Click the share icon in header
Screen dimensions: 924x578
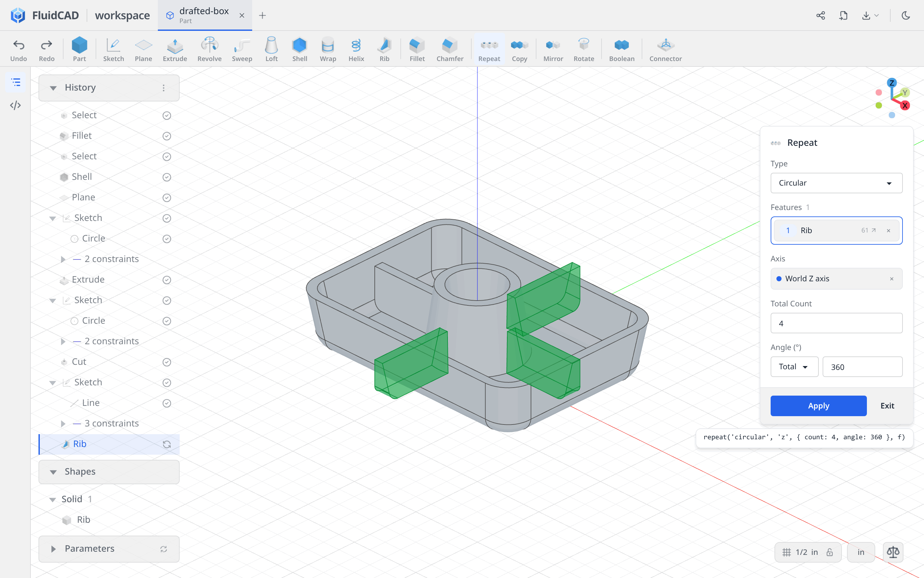pyautogui.click(x=820, y=15)
